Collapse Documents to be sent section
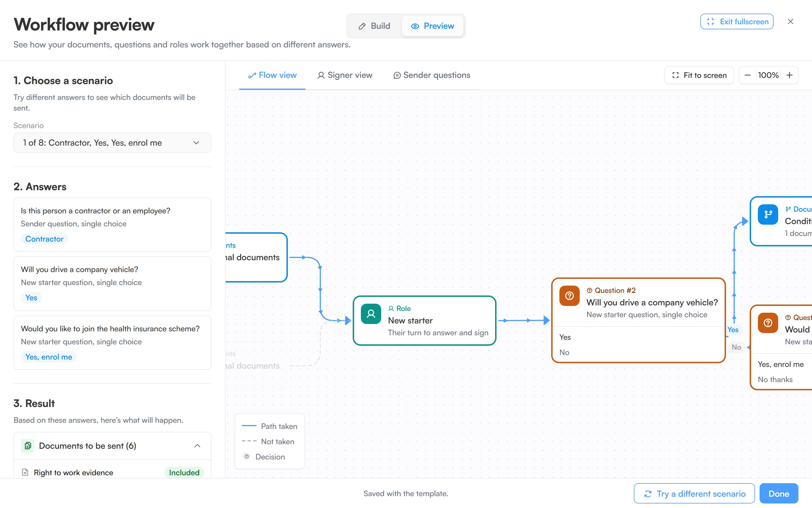This screenshot has width=812, height=508. (x=197, y=446)
